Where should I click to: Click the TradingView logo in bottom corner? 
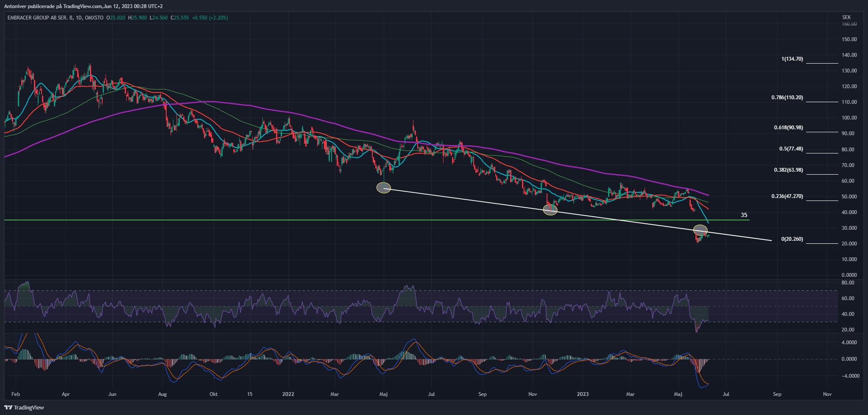tap(24, 407)
